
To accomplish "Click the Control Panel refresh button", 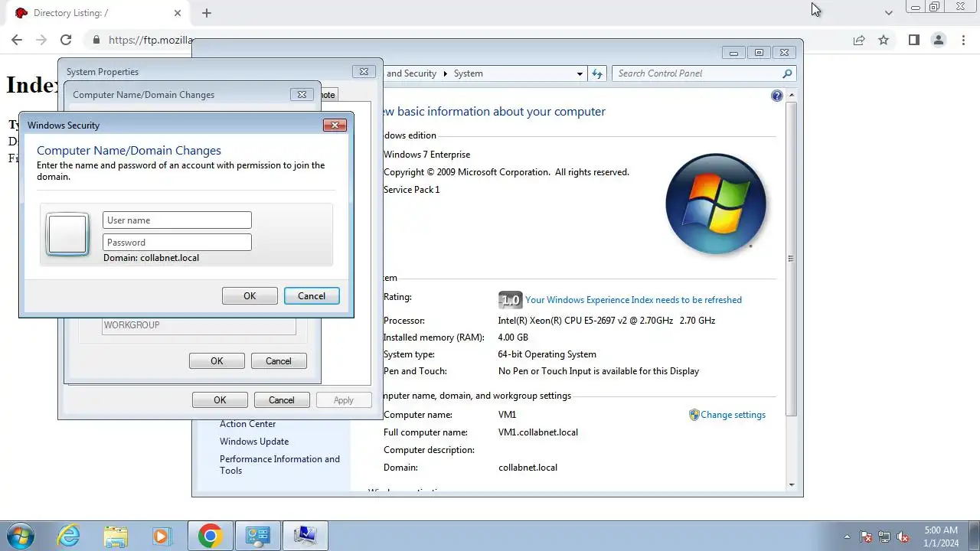I will 597,73.
